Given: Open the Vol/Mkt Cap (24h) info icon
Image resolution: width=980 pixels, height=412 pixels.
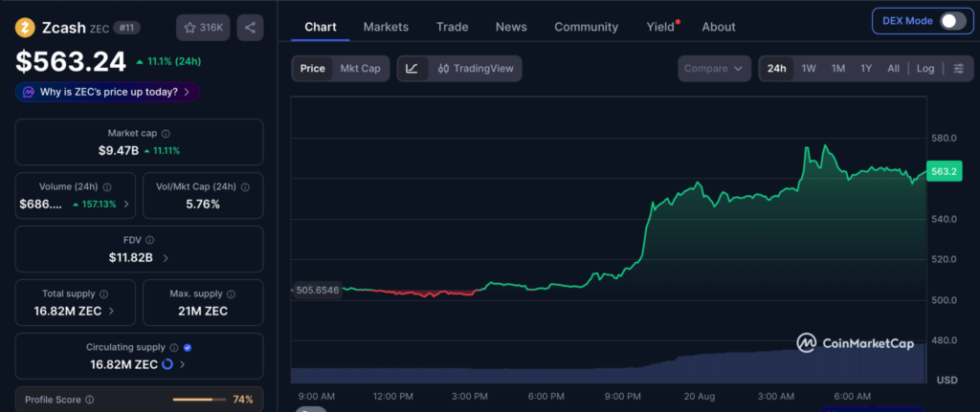Looking at the screenshot, I should pos(245,186).
